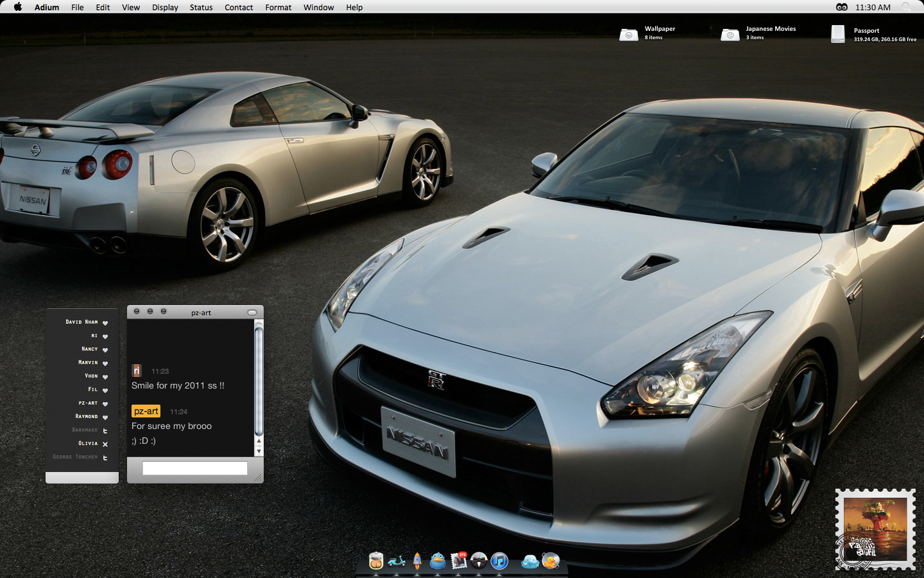Viewport: 924px width, 578px height.
Task: Open the brain-in-jar app in the Dock
Action: click(376, 561)
